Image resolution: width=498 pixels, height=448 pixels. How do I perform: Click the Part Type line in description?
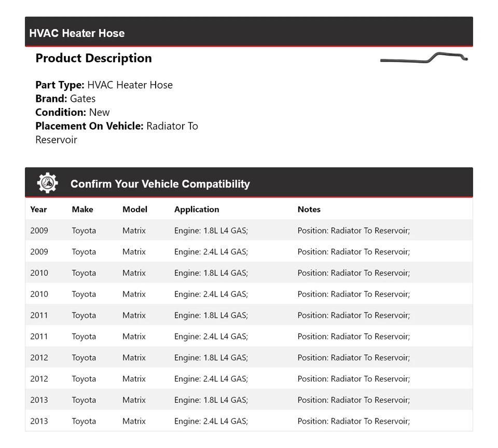point(104,85)
